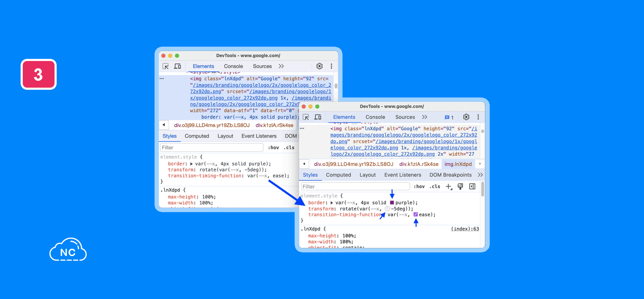Open settings gear in front DevTools window
Screen dimensions: 644x299
[x=466, y=117]
